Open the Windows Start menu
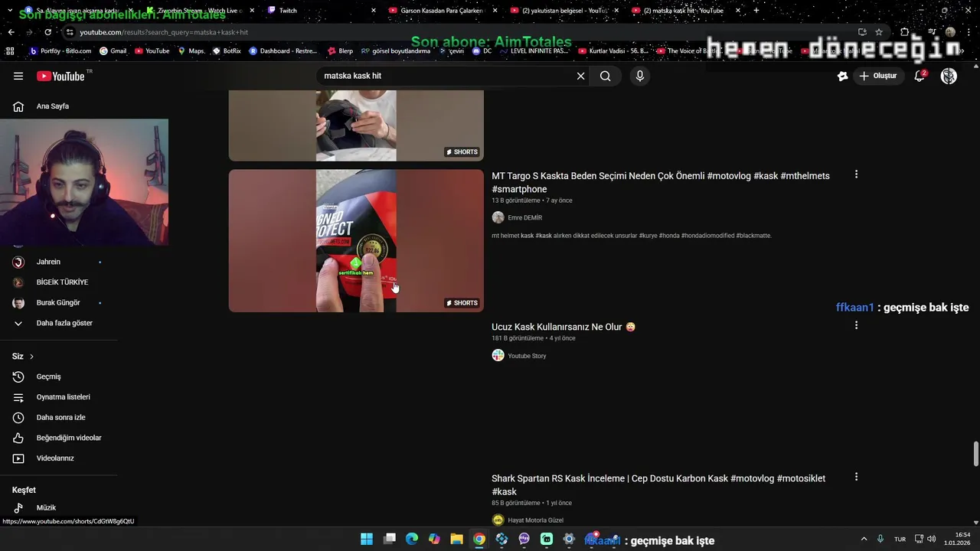Screen dimensions: 980x551 (x=367, y=540)
